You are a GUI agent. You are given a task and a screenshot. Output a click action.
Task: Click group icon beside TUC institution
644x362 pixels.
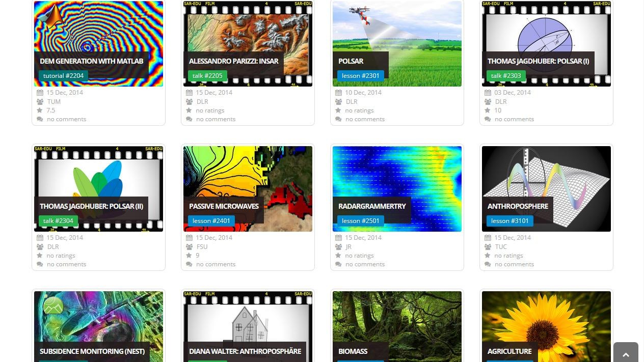tap(488, 247)
